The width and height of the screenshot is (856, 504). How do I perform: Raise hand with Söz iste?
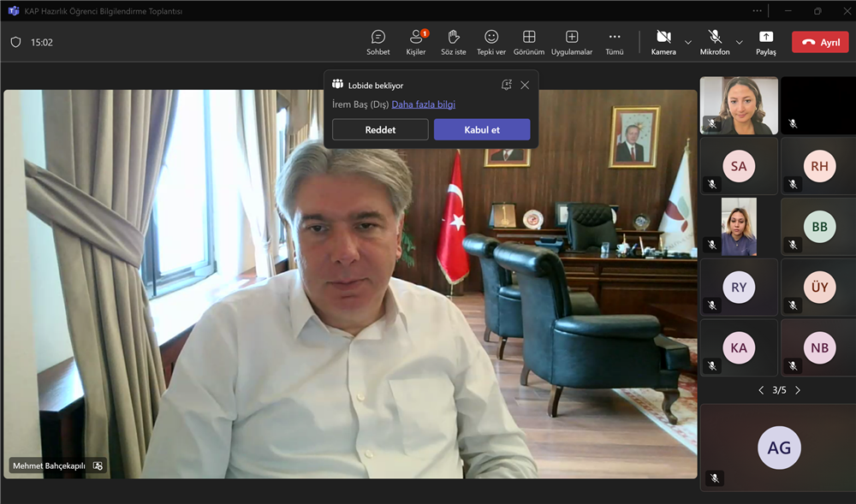[454, 42]
